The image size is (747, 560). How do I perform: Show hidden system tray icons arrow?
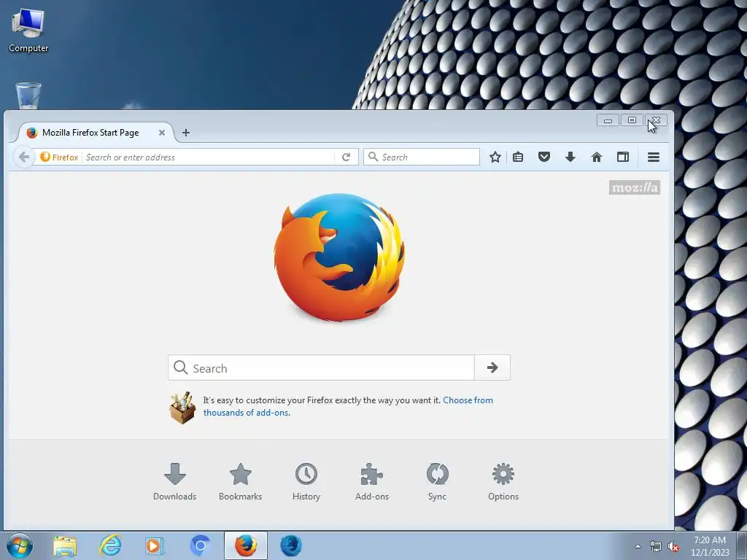point(638,546)
